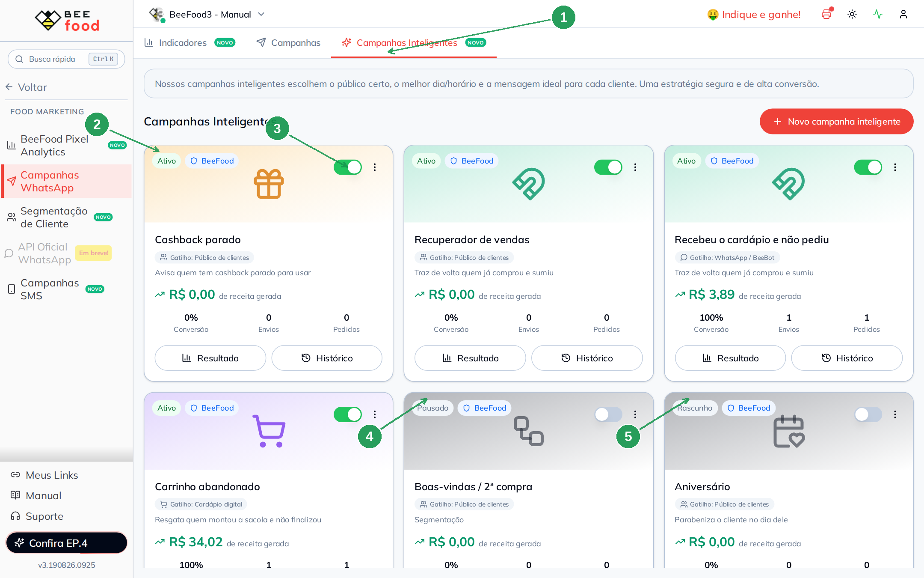This screenshot has width=924, height=578.
Task: Open Campanhas SMS in the sidebar
Action: click(x=67, y=289)
